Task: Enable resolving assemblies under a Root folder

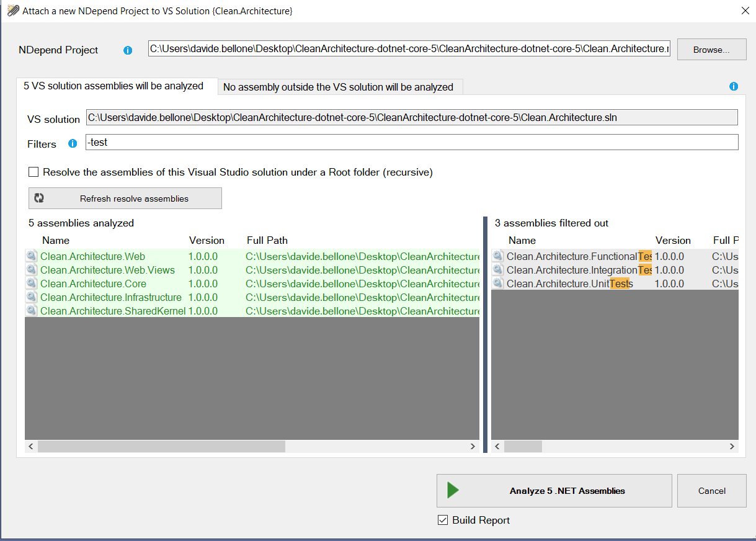Action: pyautogui.click(x=33, y=172)
